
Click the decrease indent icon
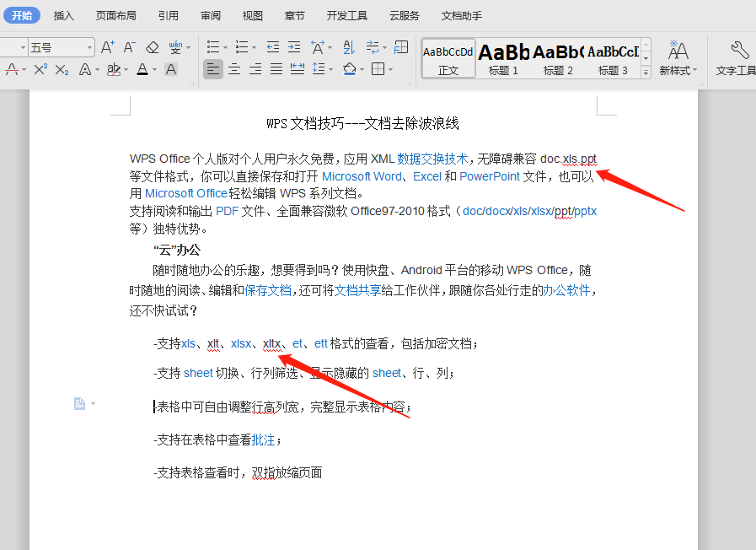pyautogui.click(x=273, y=47)
